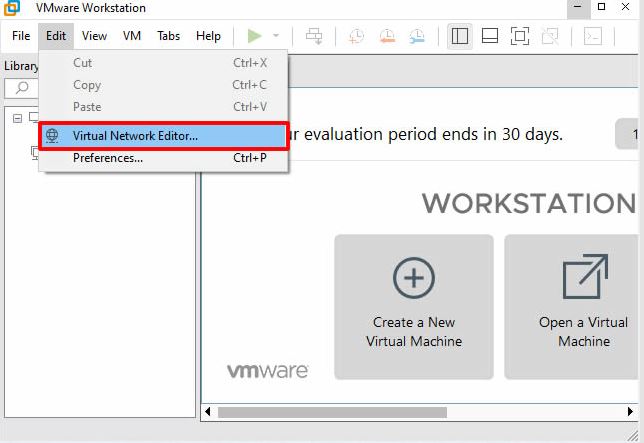Open the VM menu
The height and width of the screenshot is (443, 644).
tap(132, 36)
